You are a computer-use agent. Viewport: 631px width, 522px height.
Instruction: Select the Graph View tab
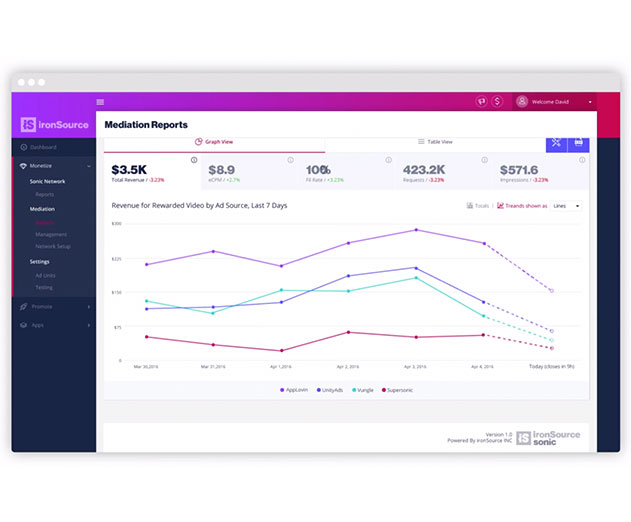coord(214,142)
